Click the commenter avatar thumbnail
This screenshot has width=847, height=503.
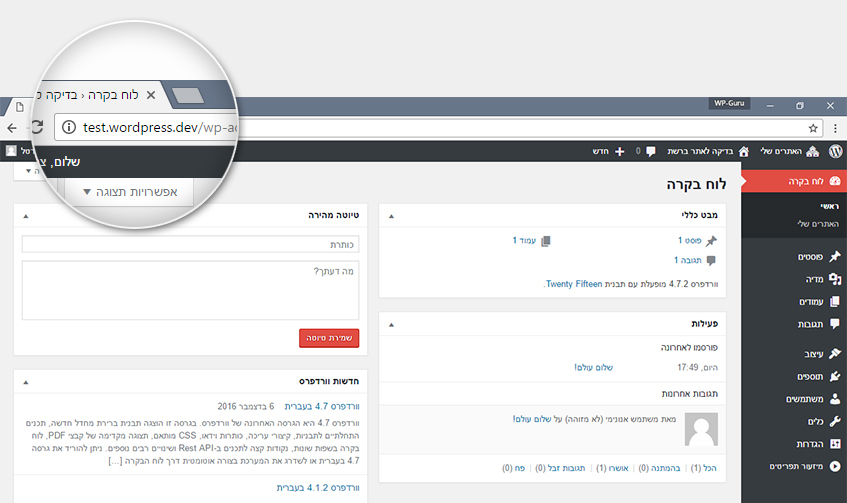pyautogui.click(x=701, y=429)
